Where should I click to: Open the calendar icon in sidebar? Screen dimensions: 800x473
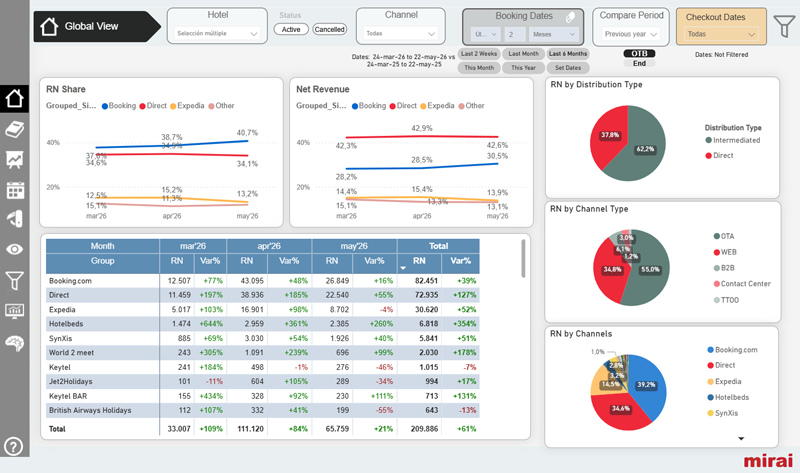pos(14,190)
